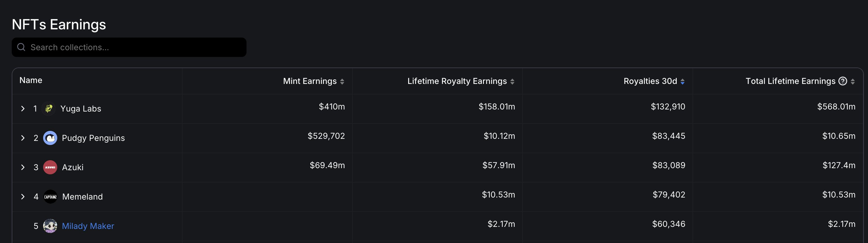Click the Memeland Captainz logo icon
Image resolution: width=868 pixels, height=243 pixels.
coord(50,197)
